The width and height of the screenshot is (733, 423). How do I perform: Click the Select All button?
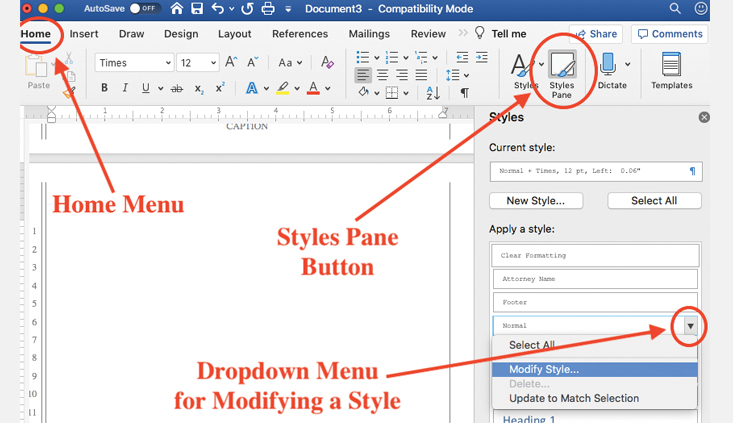[654, 201]
